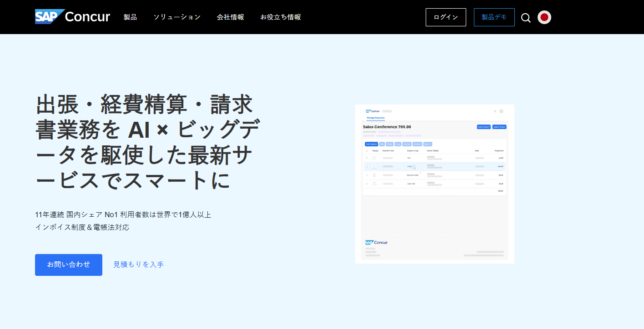Tick the select-all checkbox in preview table header
Image resolution: width=644 pixels, height=329 pixels.
367,150
